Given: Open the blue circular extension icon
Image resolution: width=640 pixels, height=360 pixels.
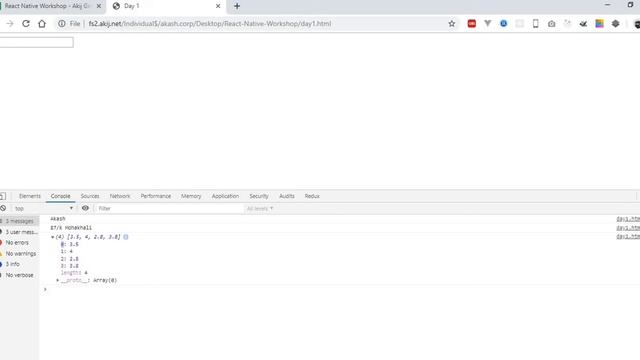Looking at the screenshot, I should click(x=503, y=24).
